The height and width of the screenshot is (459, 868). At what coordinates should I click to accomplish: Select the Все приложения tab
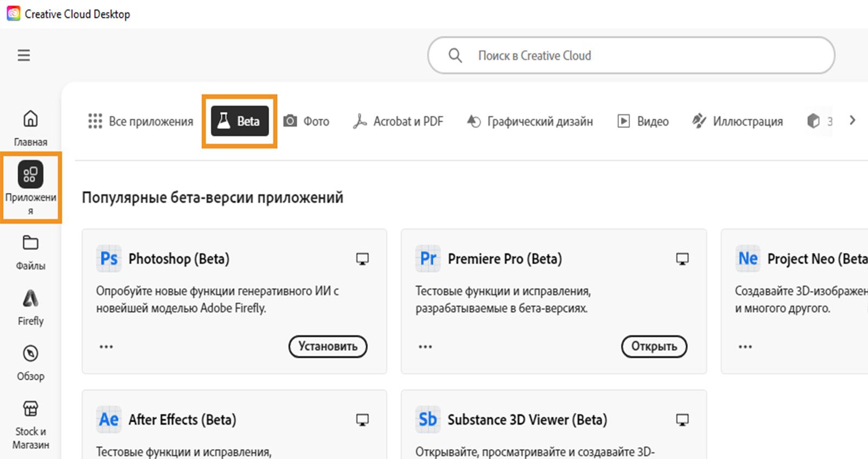click(x=141, y=121)
